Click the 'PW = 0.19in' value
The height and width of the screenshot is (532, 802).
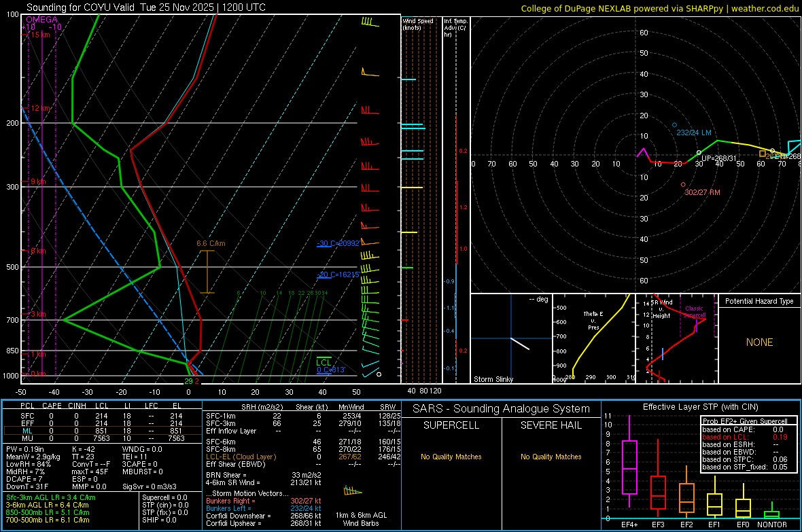tap(25, 449)
